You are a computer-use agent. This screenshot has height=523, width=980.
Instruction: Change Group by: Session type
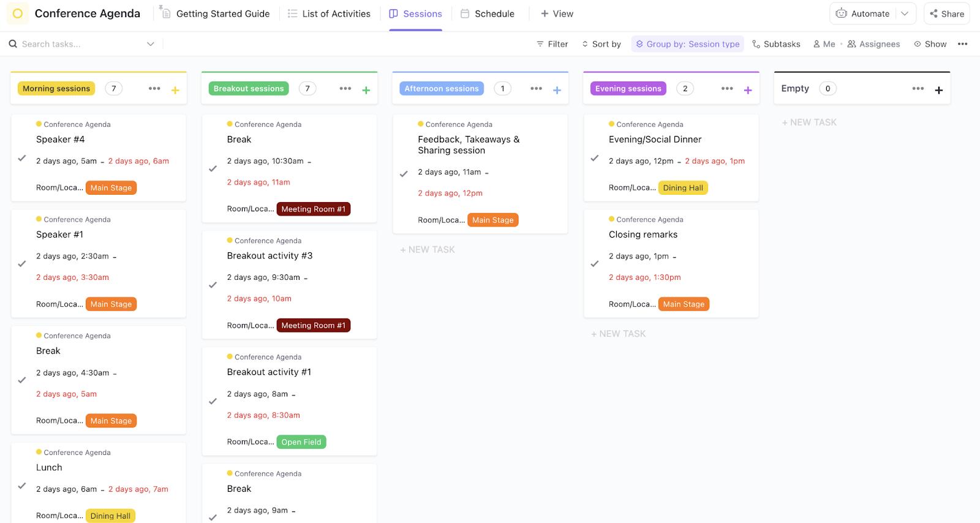(688, 44)
